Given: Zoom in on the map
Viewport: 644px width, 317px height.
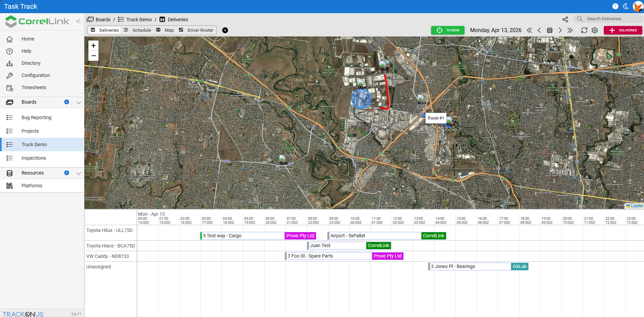Looking at the screenshot, I should tap(93, 46).
